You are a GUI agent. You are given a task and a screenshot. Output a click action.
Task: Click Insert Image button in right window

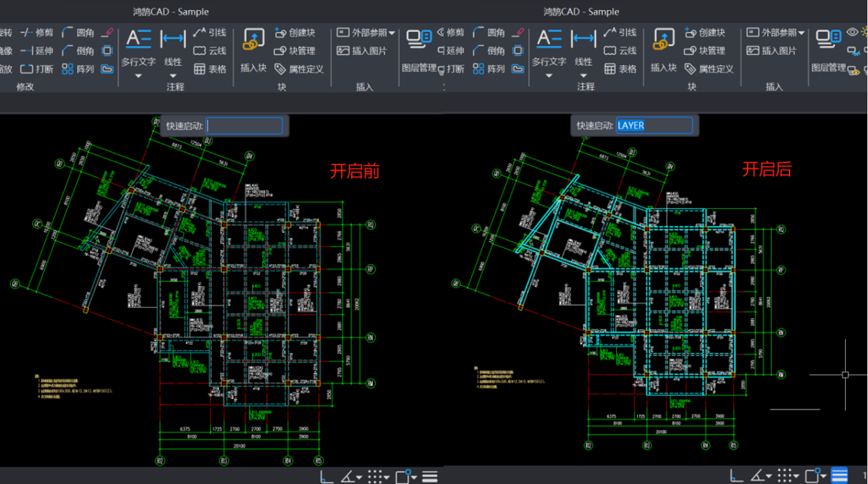(x=772, y=51)
